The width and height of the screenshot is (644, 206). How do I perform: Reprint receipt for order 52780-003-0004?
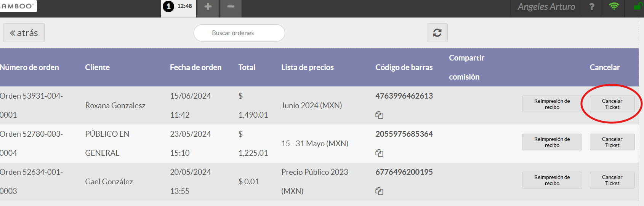[552, 142]
